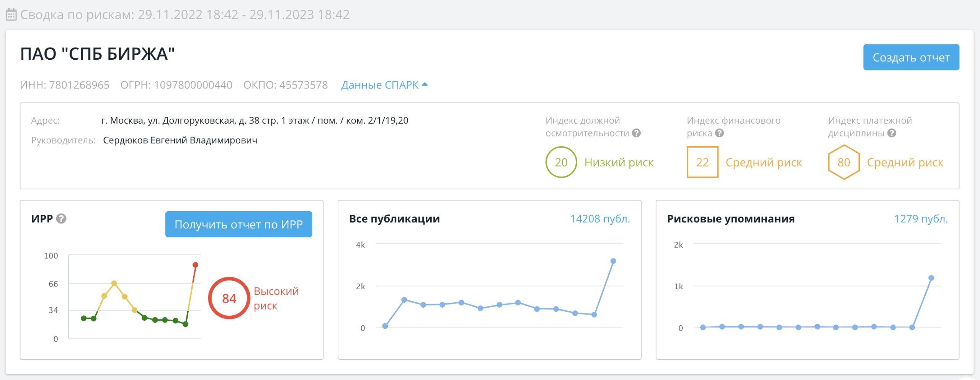Click the Создать отчет button
Viewport: 980px width, 380px height.
tap(911, 57)
